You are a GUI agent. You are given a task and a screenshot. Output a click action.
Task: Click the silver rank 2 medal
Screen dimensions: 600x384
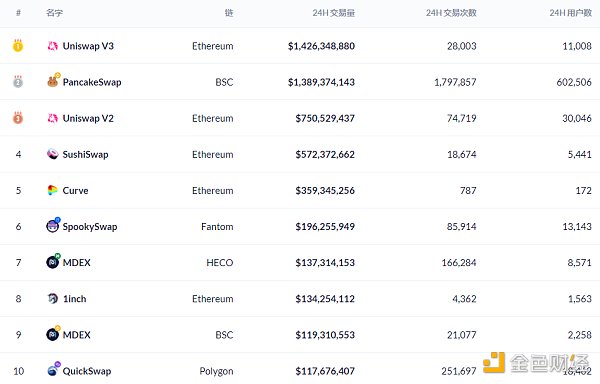click(x=18, y=81)
